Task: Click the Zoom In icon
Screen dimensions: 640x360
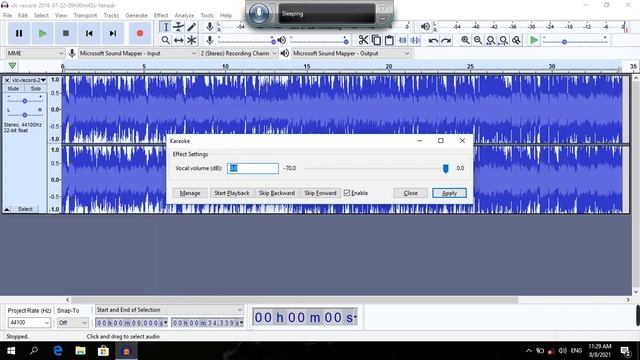Action: point(465,40)
